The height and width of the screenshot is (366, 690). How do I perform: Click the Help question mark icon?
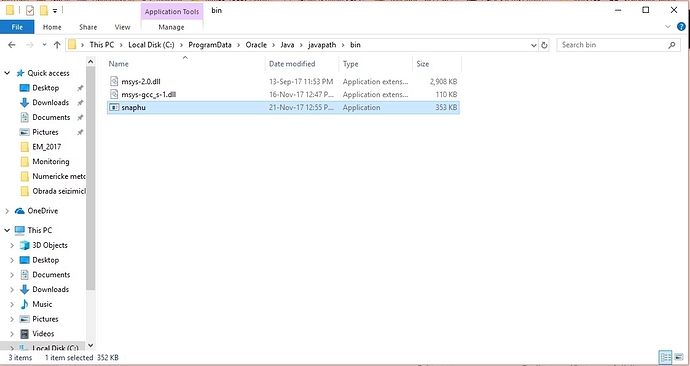click(x=681, y=27)
